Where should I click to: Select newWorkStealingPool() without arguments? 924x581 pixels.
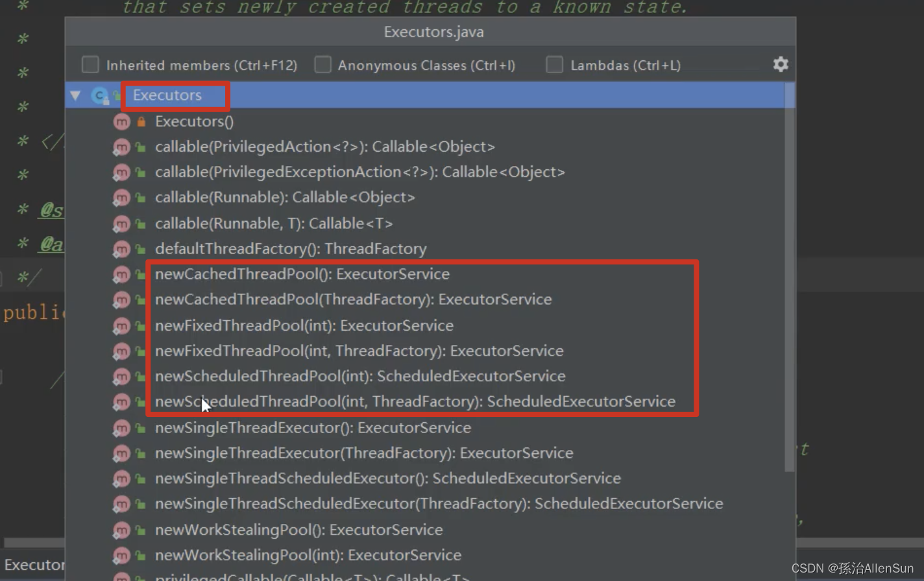[x=298, y=529]
